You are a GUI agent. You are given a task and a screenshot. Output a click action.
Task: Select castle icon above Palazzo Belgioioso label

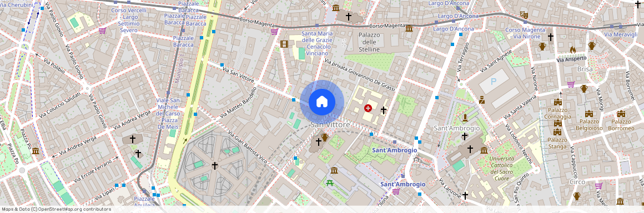589,114
